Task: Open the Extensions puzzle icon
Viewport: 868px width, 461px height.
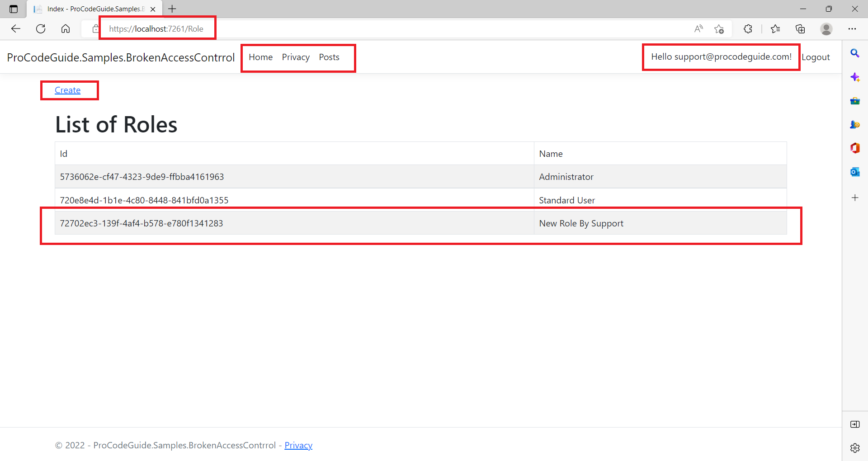Action: (x=748, y=28)
